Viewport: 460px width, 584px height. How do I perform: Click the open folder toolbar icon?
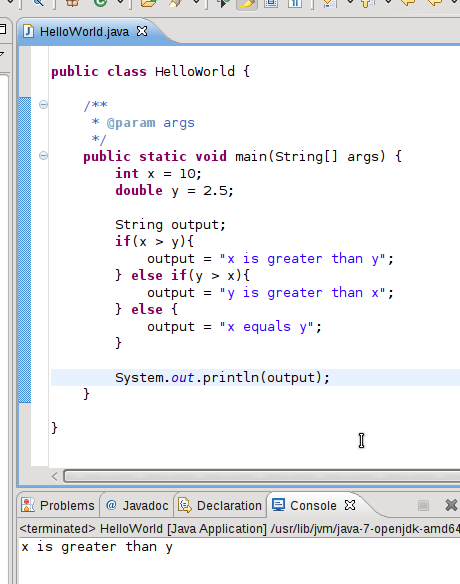coord(148,3)
